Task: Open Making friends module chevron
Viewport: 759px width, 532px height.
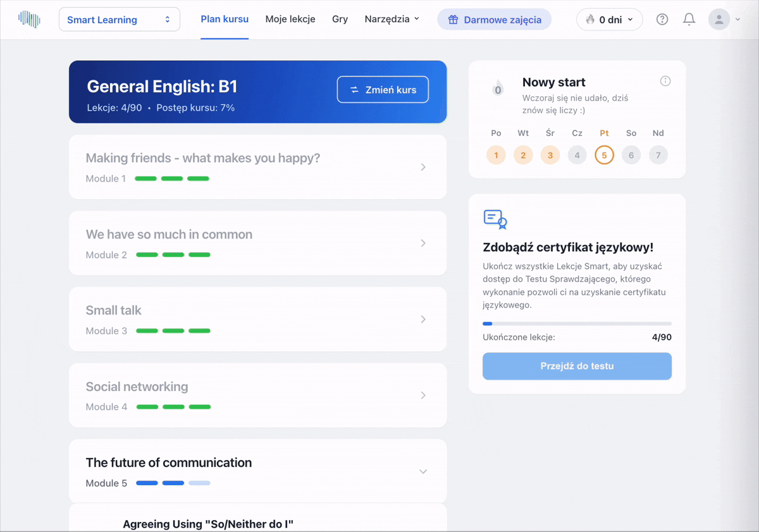Action: (423, 167)
